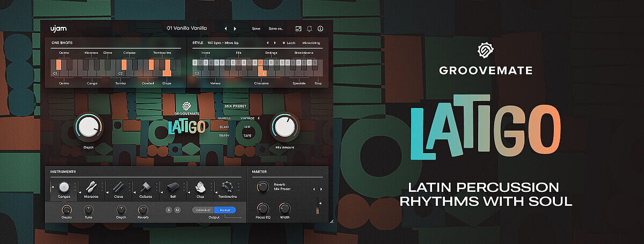
Task: Switch to previous style arrow
Action: click(267, 42)
